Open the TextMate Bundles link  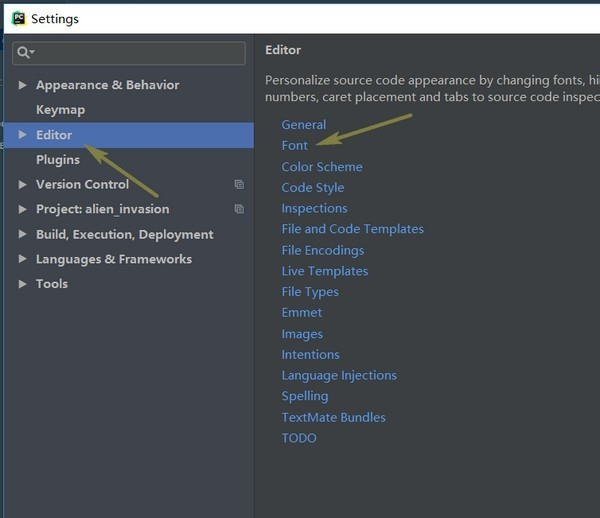click(x=333, y=417)
